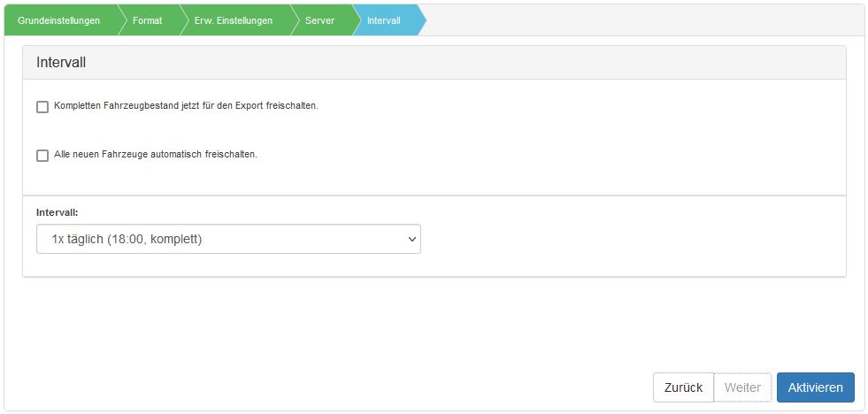868x414 pixels.
Task: Switch to the Format step
Action: [x=147, y=20]
